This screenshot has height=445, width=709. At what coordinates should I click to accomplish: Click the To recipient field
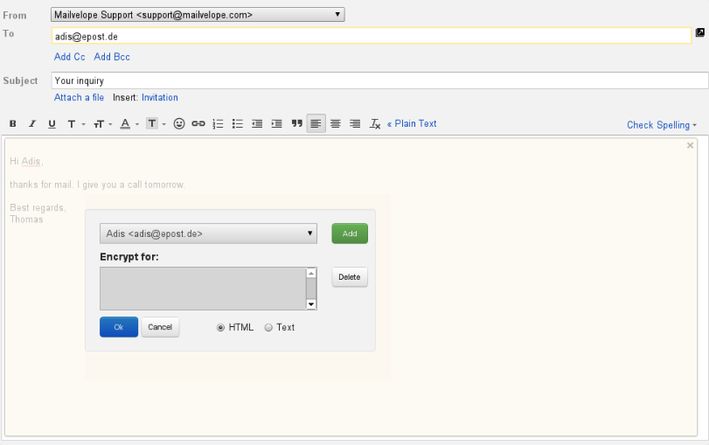(371, 36)
